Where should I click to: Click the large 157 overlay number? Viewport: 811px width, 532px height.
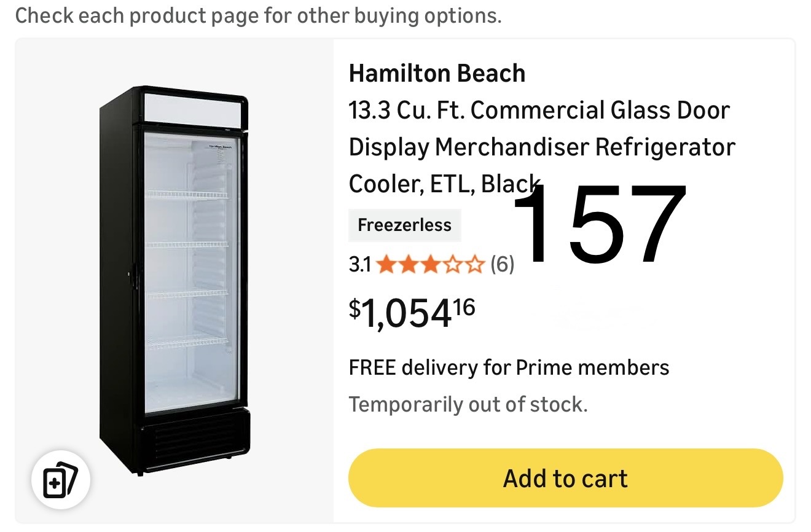click(x=599, y=224)
